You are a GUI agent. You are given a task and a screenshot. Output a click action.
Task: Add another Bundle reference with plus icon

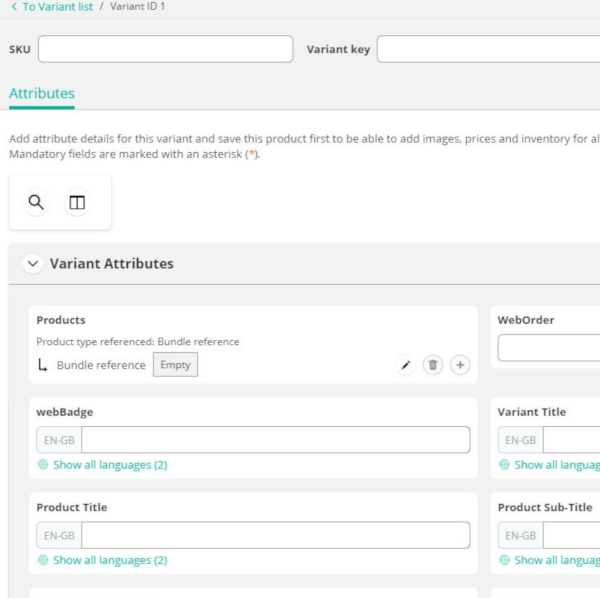[x=460, y=365]
